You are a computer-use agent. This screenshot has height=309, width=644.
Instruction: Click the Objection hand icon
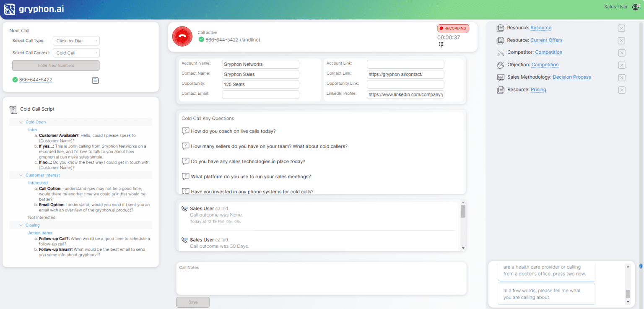[x=500, y=65]
